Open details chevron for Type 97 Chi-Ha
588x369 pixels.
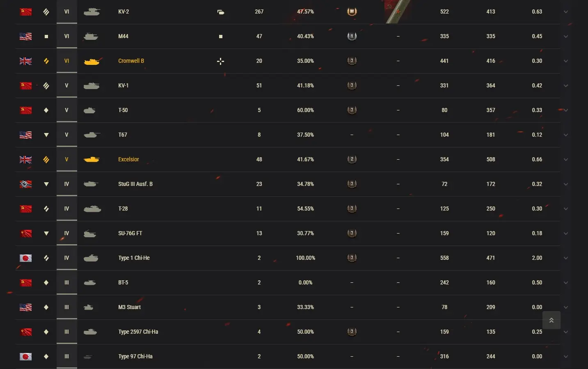566,357
